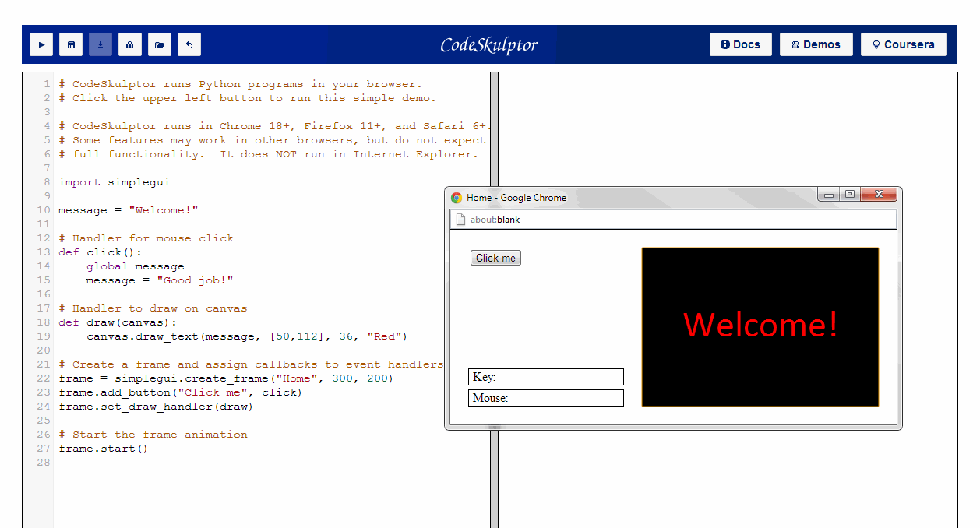980x528 pixels.
Task: Open the Demos page
Action: pos(816,44)
